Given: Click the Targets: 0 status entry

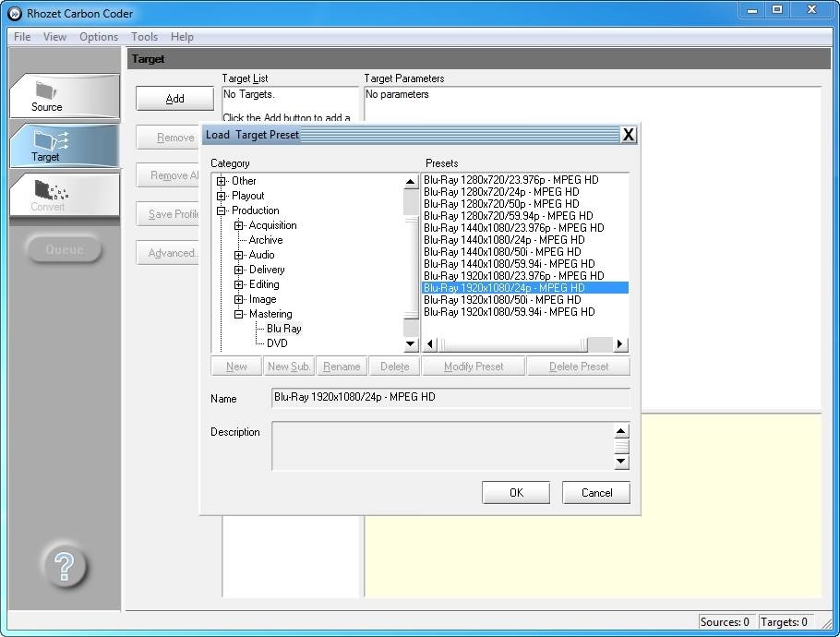Looking at the screenshot, I should coord(785,622).
